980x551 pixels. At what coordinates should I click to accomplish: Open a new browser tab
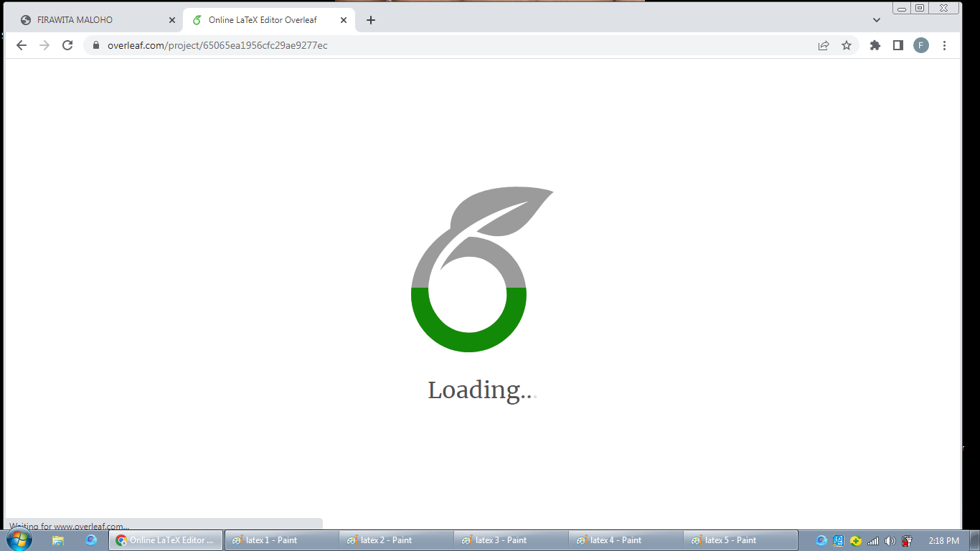[x=370, y=20]
